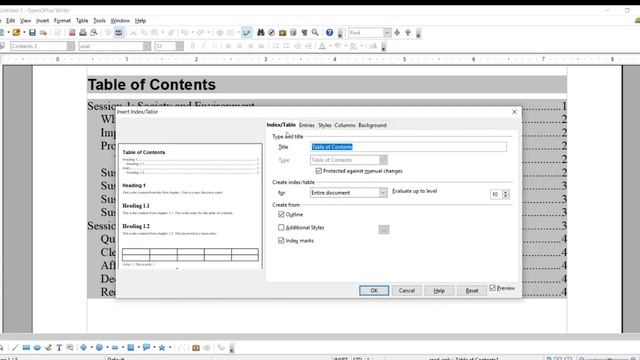Viewport: 640px width, 360px height.
Task: Open the Navigator compass icon
Action: click(271, 33)
